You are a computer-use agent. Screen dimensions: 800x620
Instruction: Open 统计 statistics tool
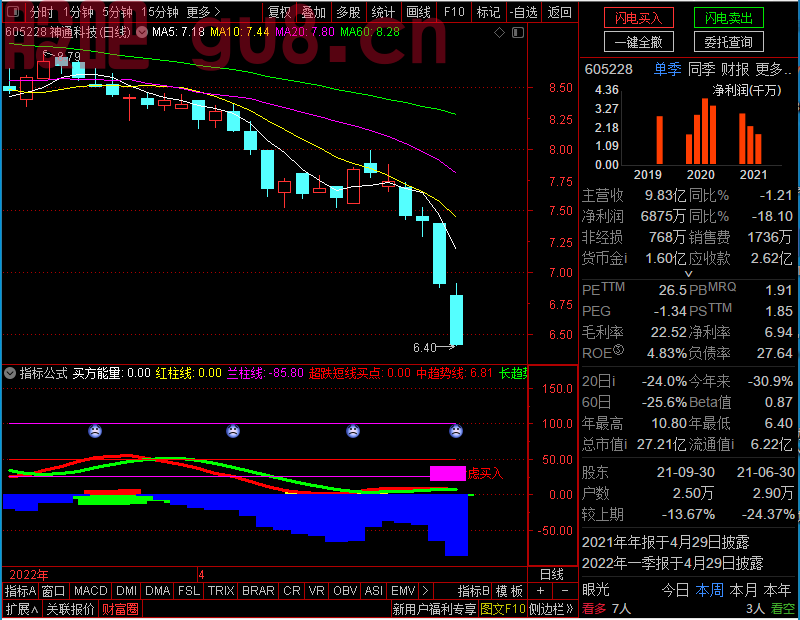click(x=383, y=12)
